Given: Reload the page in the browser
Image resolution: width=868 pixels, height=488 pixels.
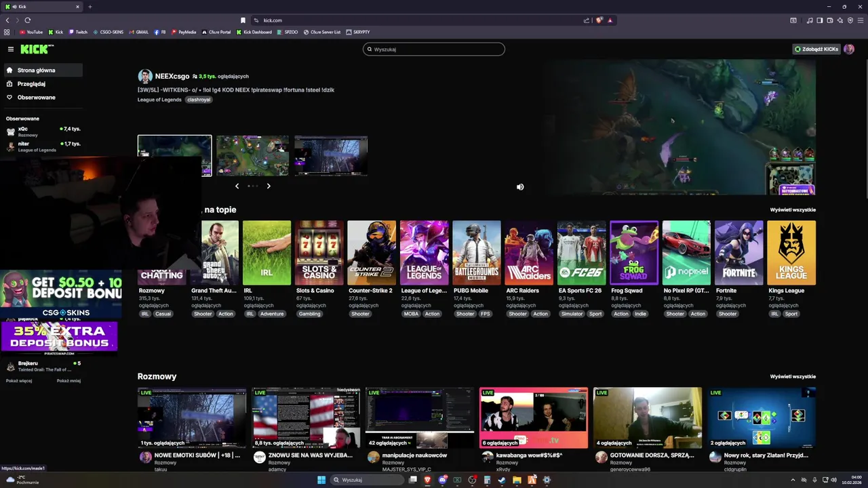Looking at the screenshot, I should (x=28, y=20).
